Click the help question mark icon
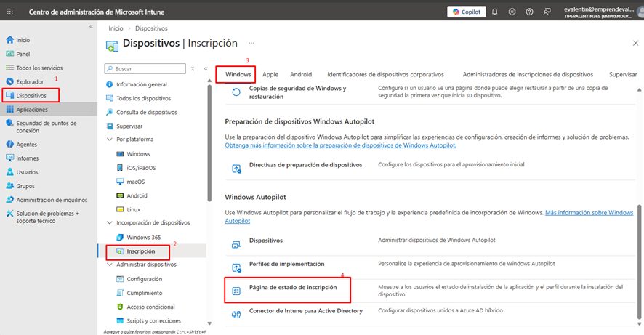 [529, 12]
